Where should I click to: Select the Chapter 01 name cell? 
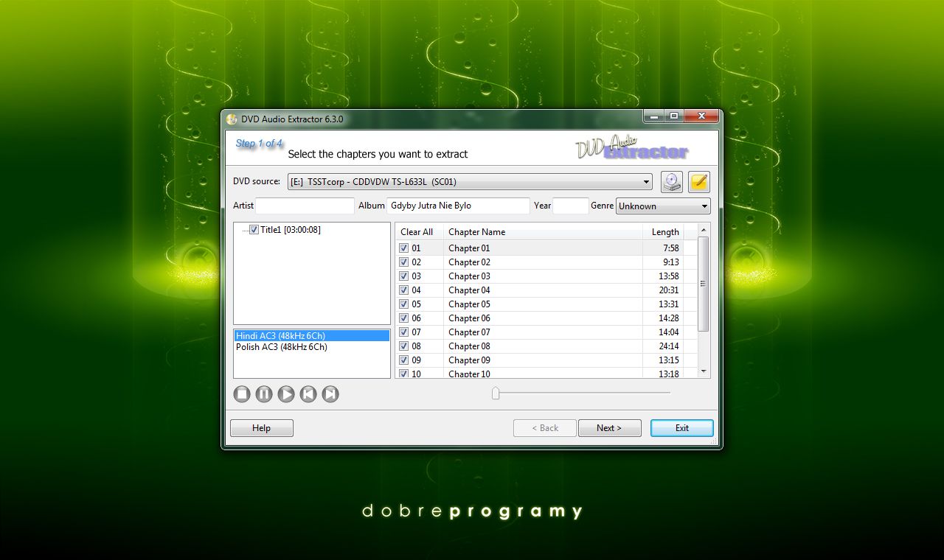[x=543, y=248]
